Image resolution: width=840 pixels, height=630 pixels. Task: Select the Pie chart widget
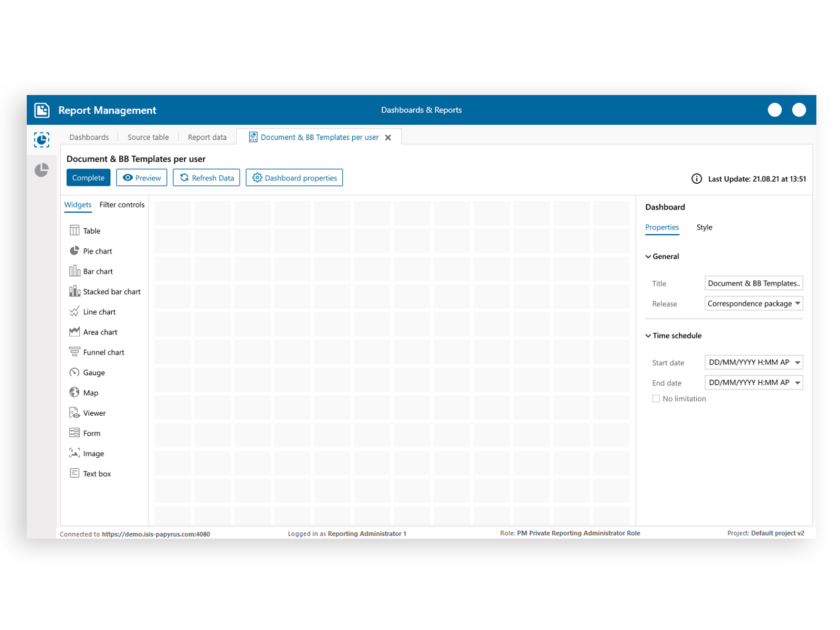pyautogui.click(x=98, y=251)
